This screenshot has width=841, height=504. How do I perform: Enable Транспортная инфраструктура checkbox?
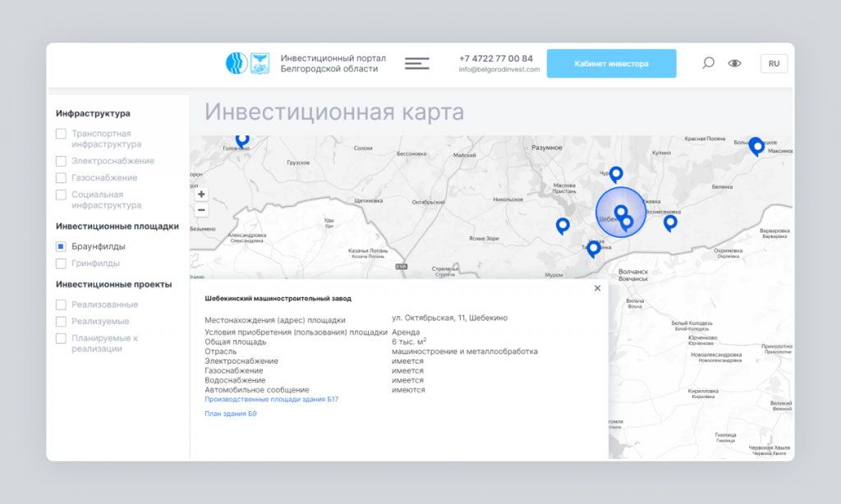pyautogui.click(x=61, y=134)
